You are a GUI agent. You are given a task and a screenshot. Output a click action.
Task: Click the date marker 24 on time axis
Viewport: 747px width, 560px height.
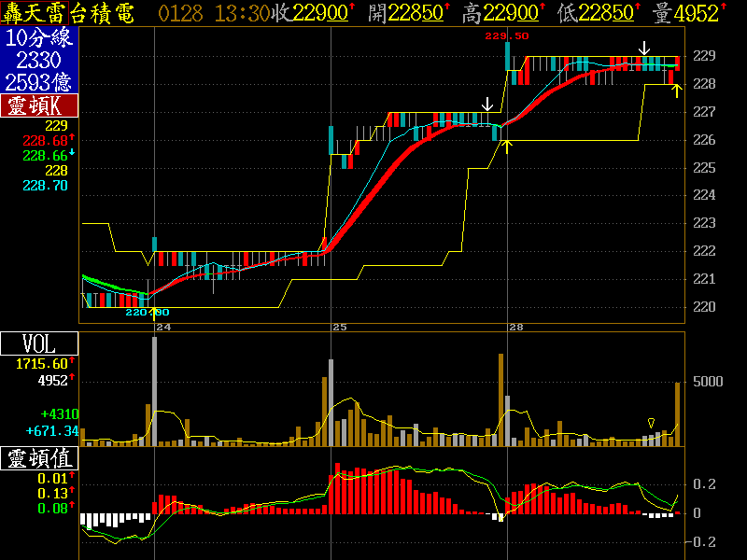(163, 328)
